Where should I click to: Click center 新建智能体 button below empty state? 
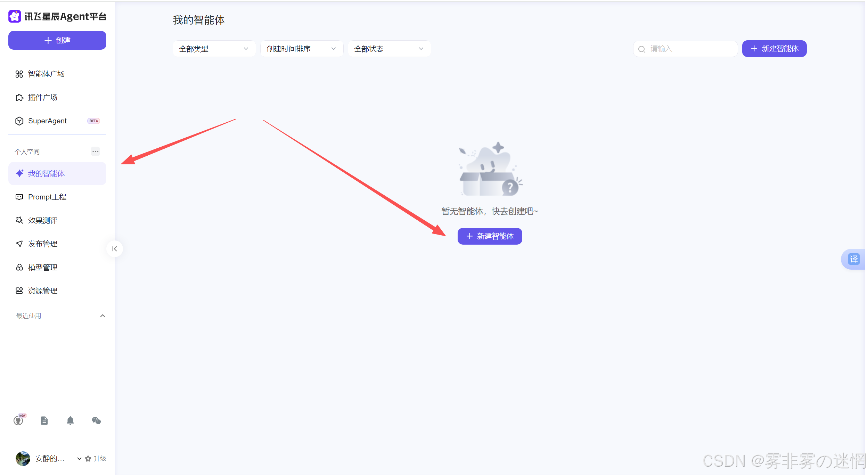pos(490,236)
